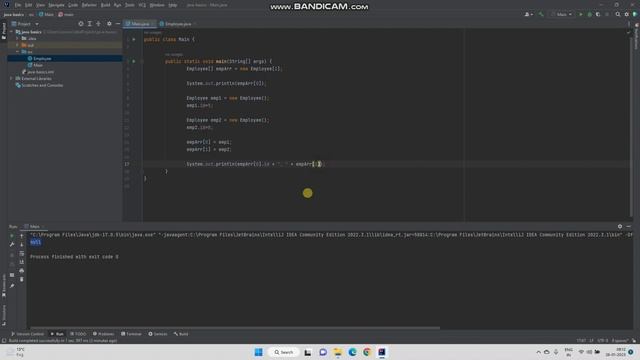
Task: Open the File menu
Action: click(18, 5)
